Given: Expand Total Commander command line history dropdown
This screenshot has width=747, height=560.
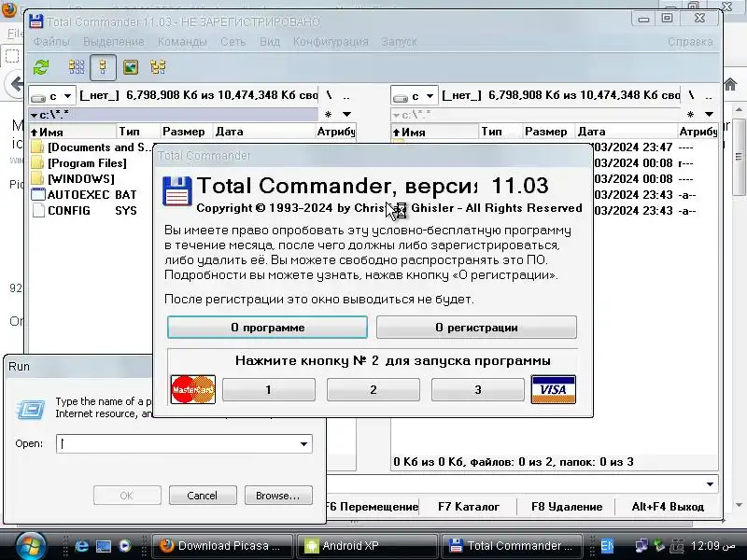Looking at the screenshot, I should 710,484.
